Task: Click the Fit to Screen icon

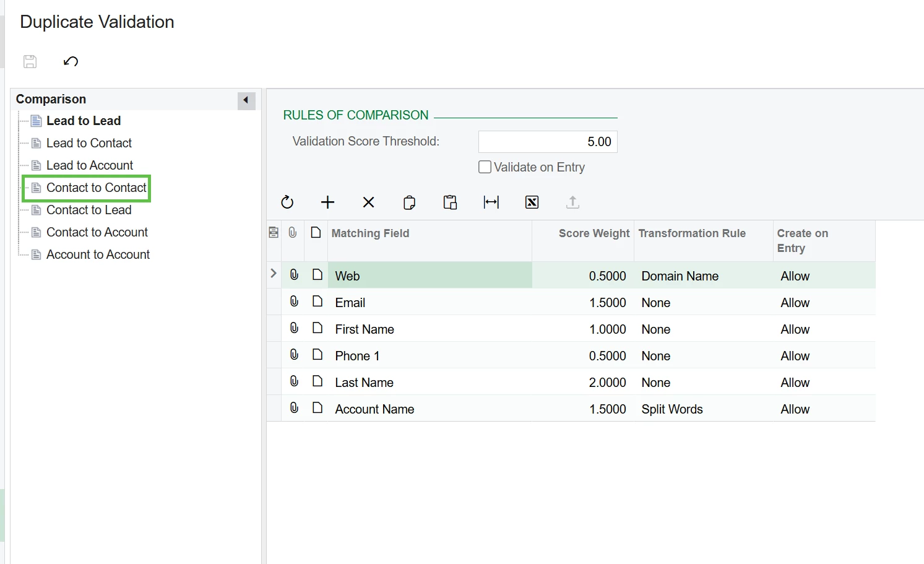Action: (491, 202)
